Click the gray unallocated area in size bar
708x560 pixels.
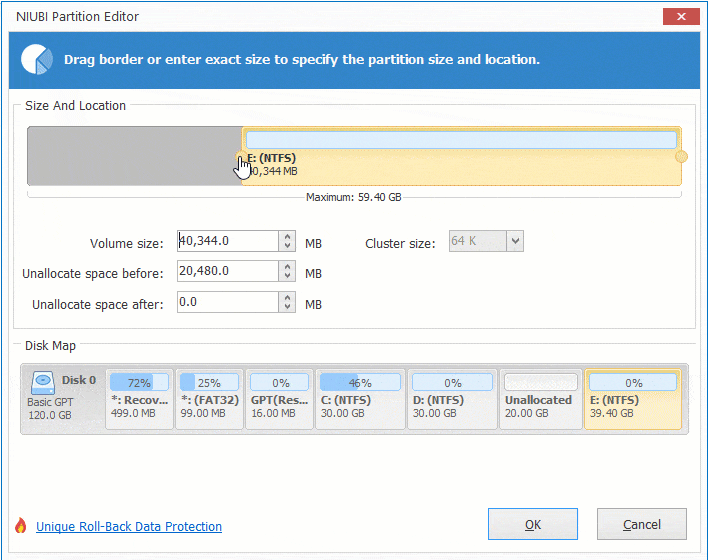coord(135,156)
